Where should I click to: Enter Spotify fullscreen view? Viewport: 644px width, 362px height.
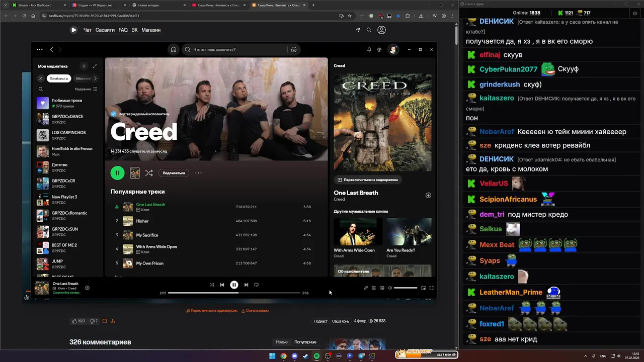[x=431, y=288]
